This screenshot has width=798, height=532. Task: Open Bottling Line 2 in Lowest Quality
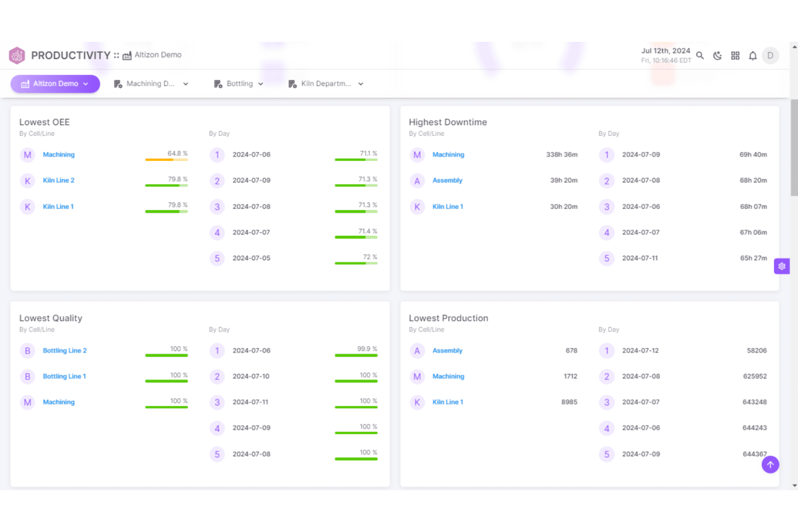coord(65,351)
